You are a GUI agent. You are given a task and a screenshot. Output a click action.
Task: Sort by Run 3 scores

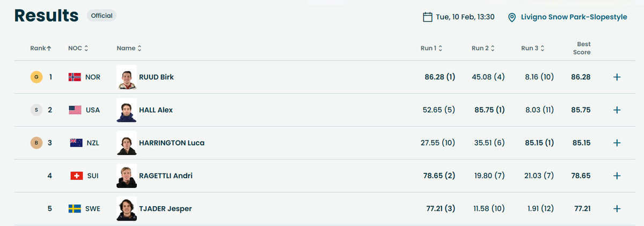point(532,48)
